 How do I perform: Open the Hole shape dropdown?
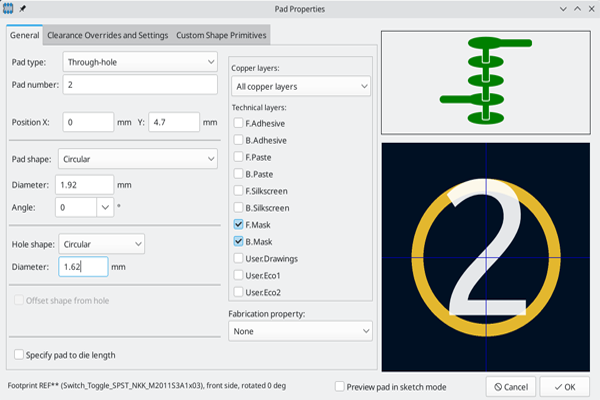point(102,244)
